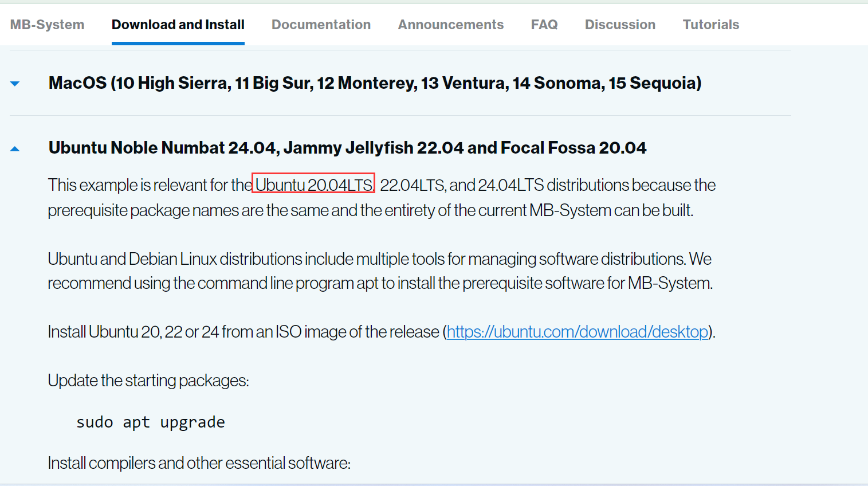
Task: Click the 'Install Ubuntu 20, 22 or 24' sentence
Action: click(382, 332)
